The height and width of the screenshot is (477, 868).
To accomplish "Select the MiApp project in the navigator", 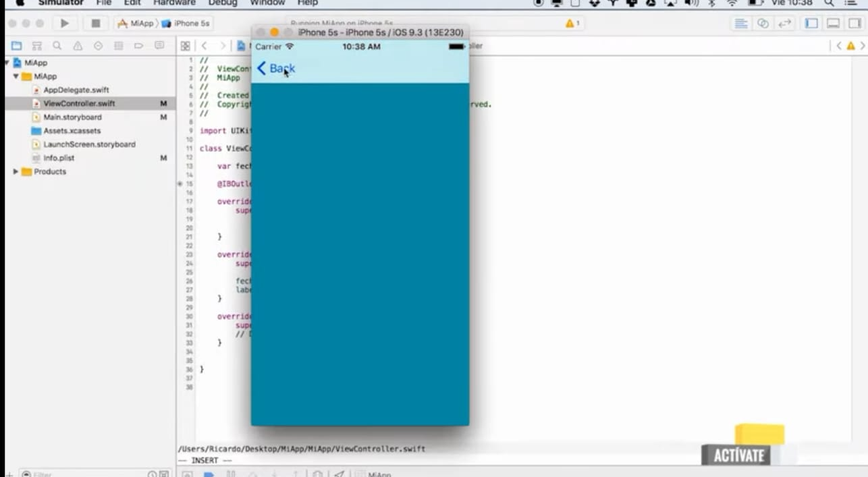I will point(36,63).
